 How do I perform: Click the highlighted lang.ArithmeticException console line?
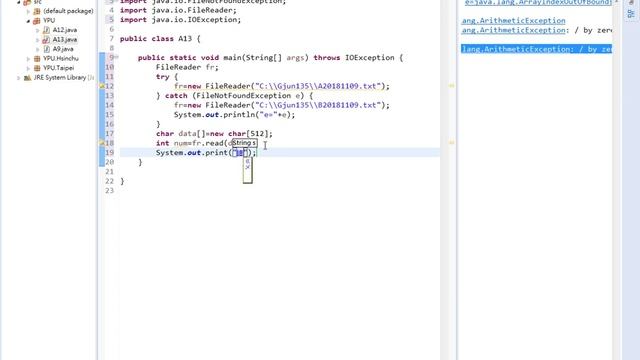click(536, 49)
